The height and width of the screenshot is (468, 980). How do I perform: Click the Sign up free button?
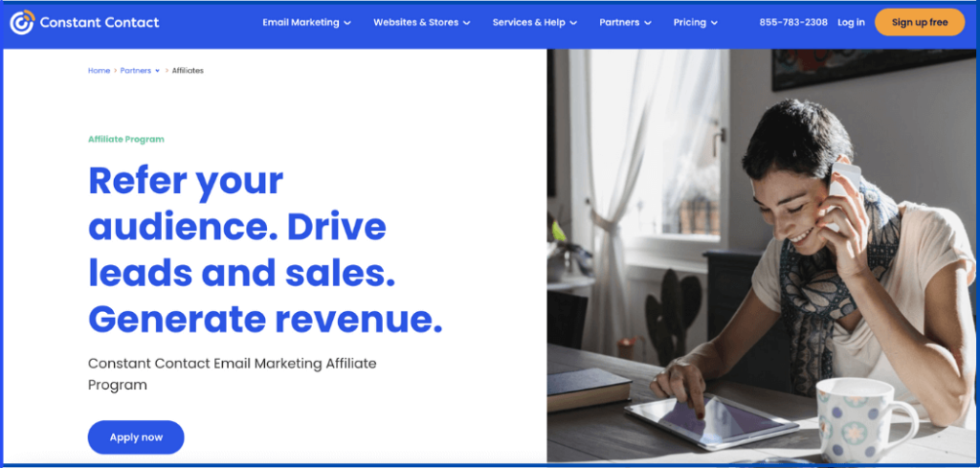920,23
